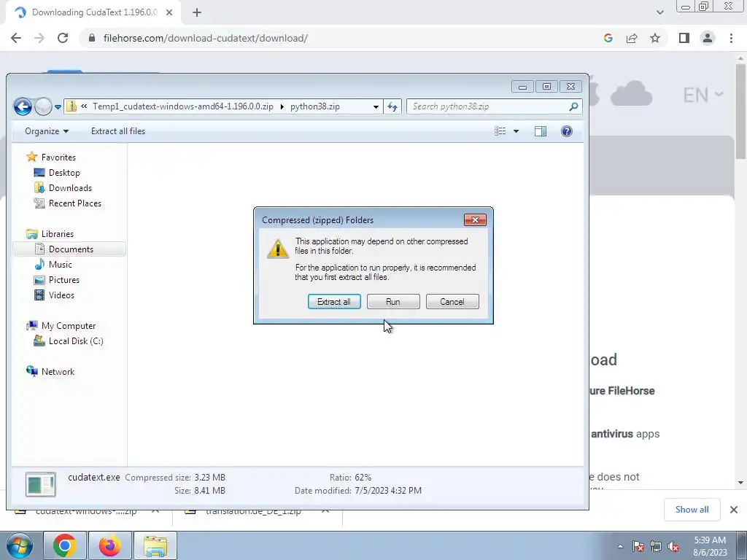Click the site lock icon
Screen dimensions: 747x560
click(92, 38)
